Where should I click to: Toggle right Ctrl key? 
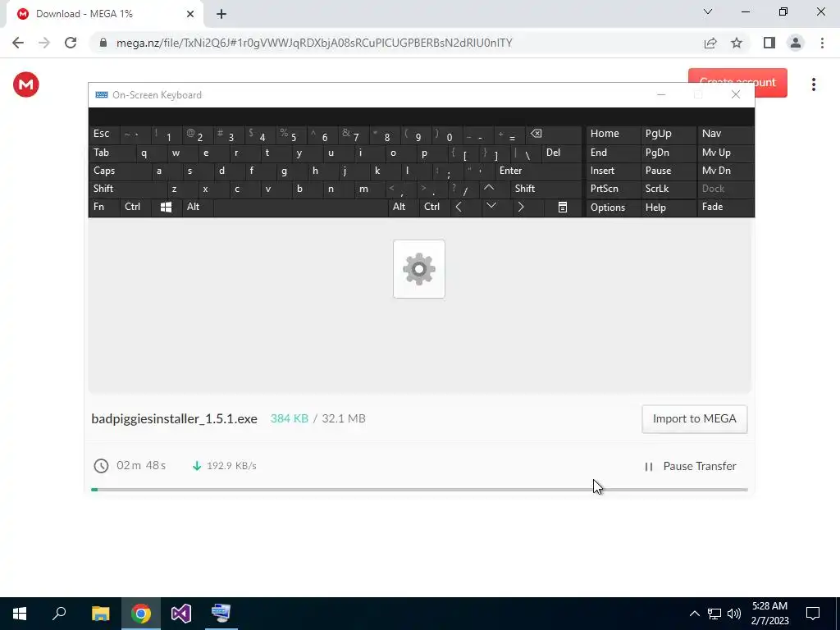coord(434,208)
